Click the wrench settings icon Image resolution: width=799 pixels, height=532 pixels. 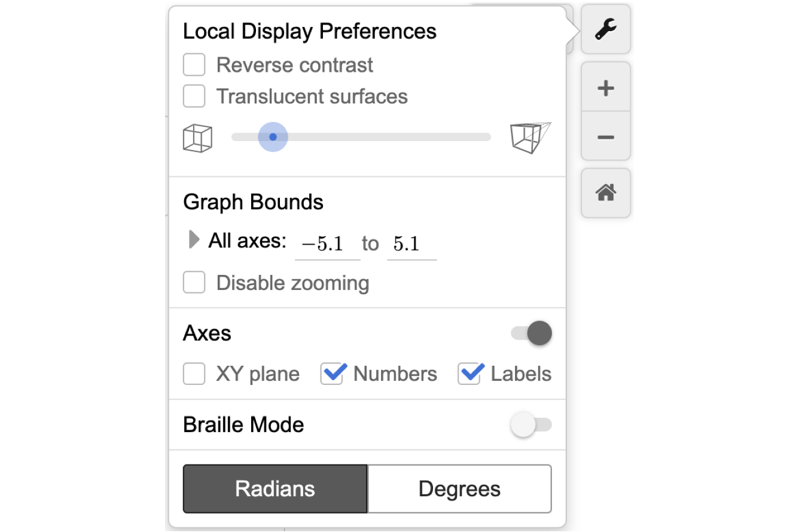coord(605,29)
